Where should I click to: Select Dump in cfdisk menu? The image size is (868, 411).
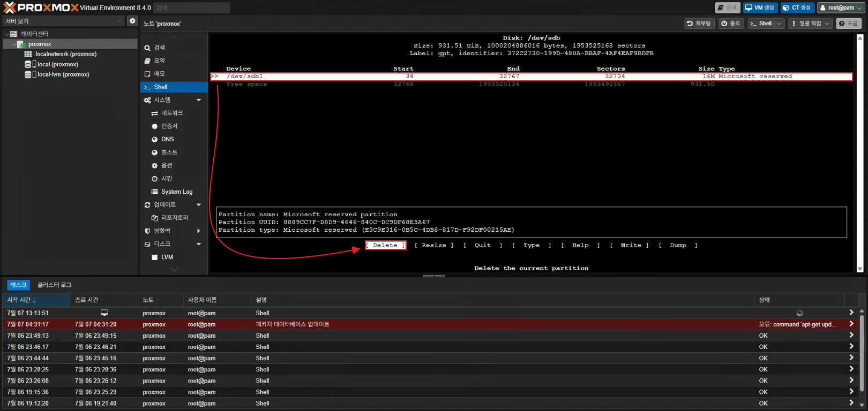(678, 245)
